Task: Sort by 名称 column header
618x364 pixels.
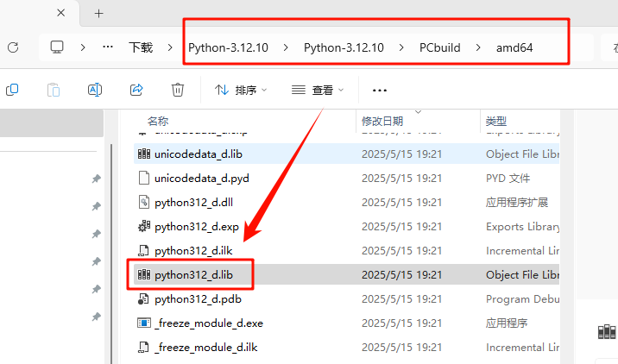Action: pos(158,121)
